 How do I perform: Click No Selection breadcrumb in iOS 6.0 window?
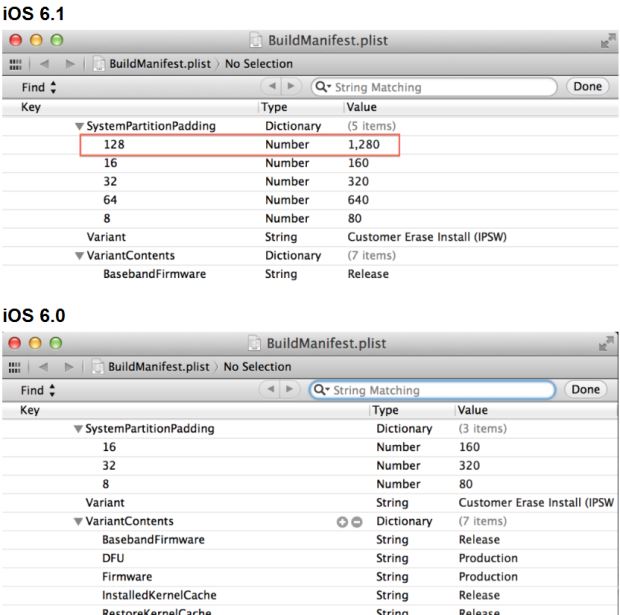point(257,367)
